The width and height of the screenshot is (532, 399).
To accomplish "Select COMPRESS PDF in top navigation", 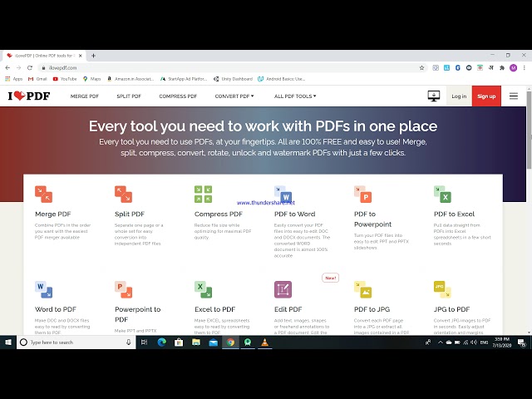I will 178,96.
